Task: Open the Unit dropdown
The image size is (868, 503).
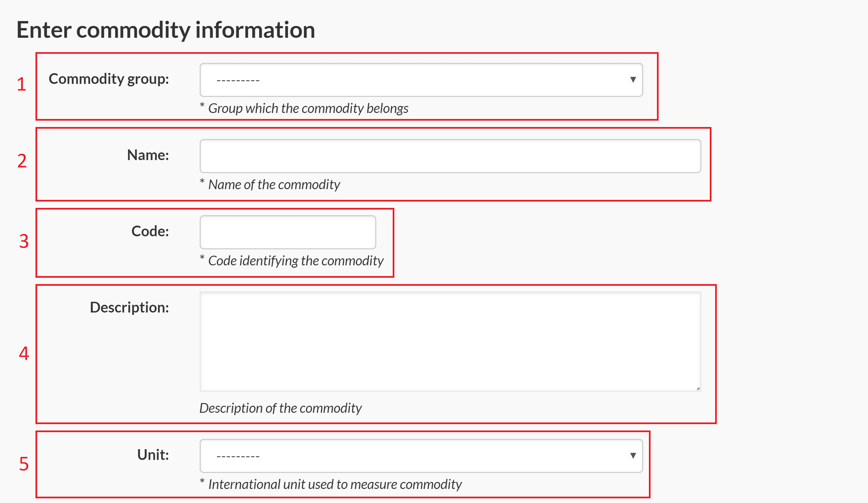Action: [x=421, y=456]
